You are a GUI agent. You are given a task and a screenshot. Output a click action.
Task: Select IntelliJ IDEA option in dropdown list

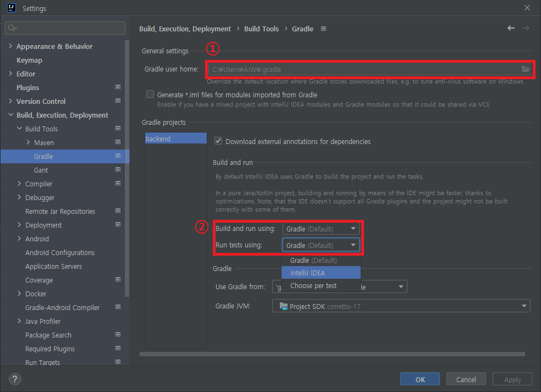[x=321, y=273]
